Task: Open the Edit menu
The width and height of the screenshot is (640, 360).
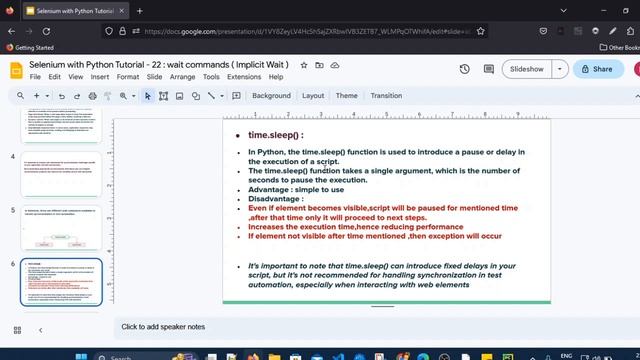Action: click(x=54, y=77)
